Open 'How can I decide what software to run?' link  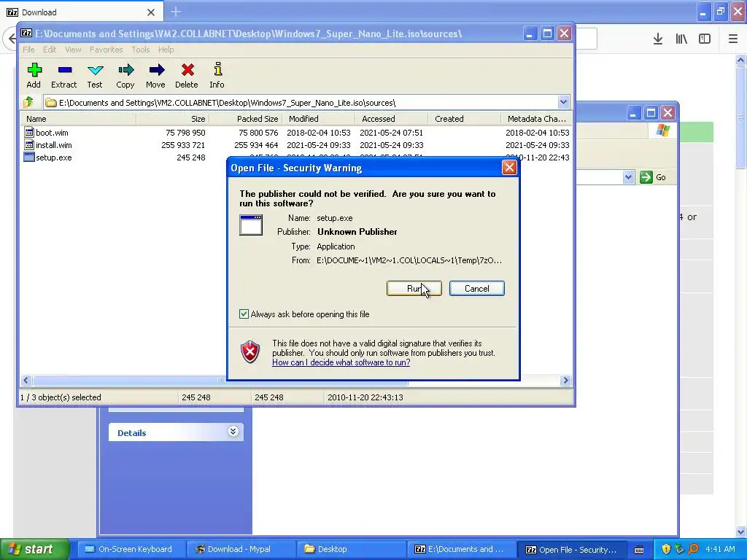[x=341, y=362]
